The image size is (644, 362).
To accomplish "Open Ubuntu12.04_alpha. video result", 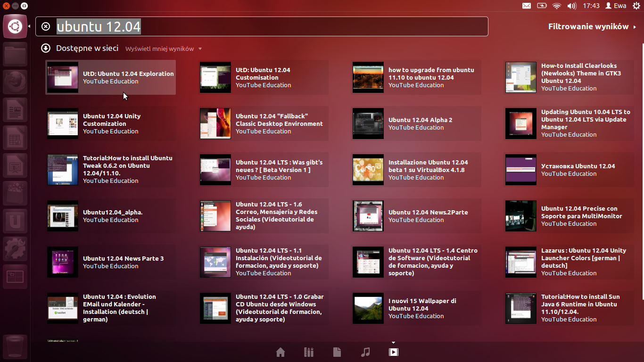I will click(x=111, y=216).
